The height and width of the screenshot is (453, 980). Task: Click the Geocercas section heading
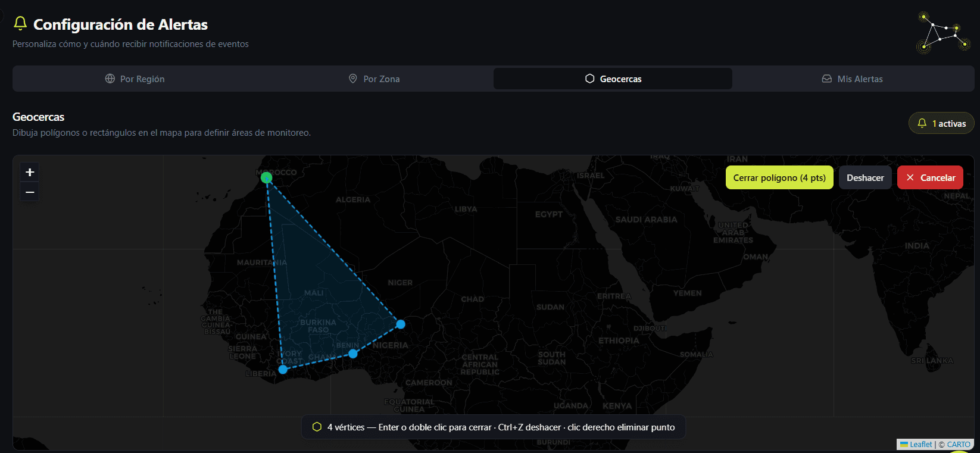coord(38,117)
